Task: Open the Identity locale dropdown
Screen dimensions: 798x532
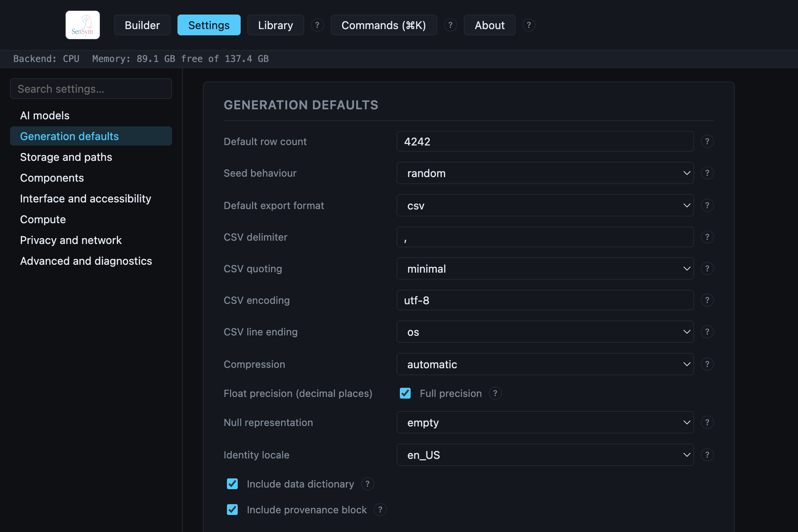Action: pos(545,455)
